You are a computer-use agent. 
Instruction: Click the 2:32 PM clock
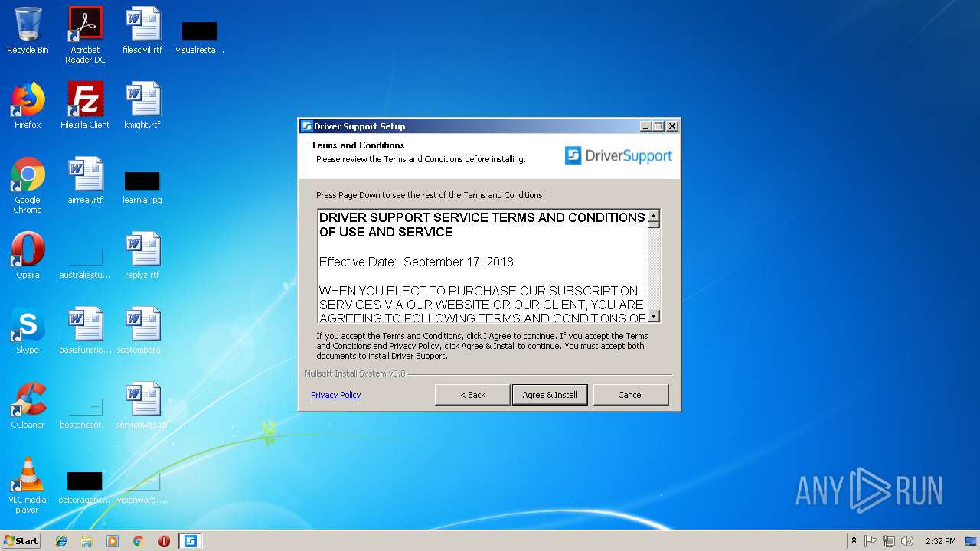click(940, 541)
